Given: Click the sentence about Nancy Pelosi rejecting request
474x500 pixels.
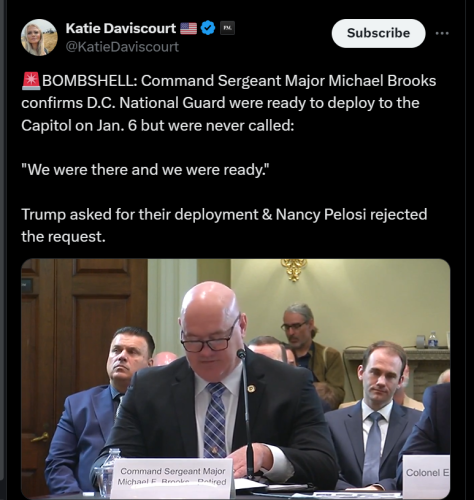Looking at the screenshot, I should tap(224, 225).
